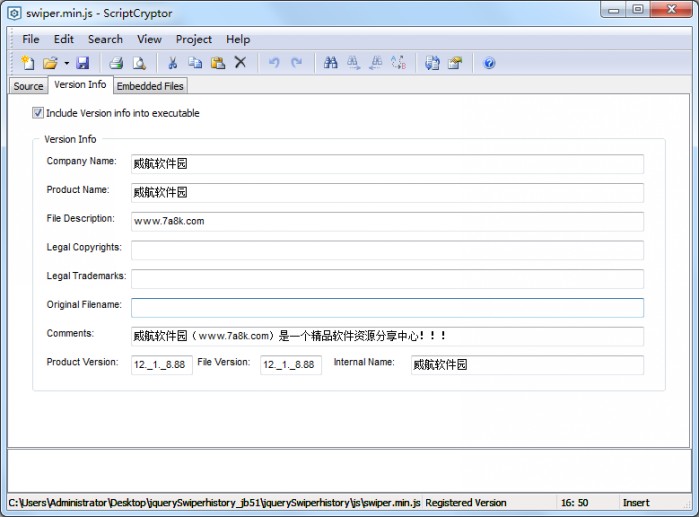
Task: Click the Internal Name input field
Action: point(527,365)
